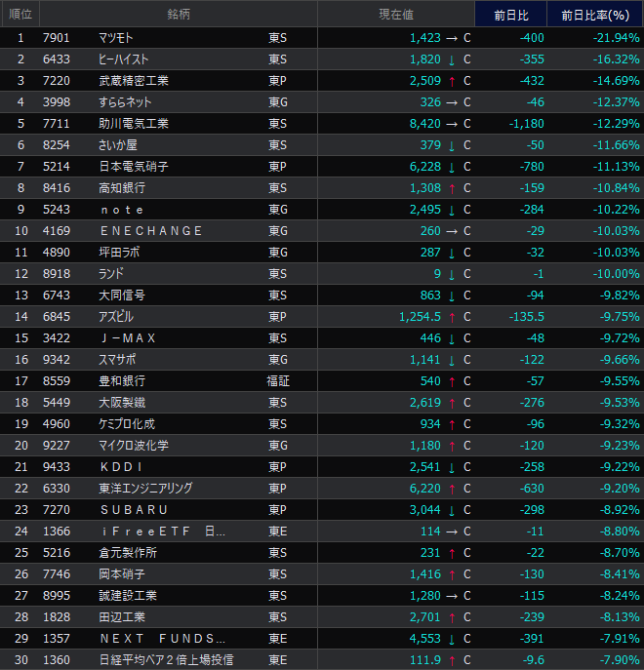Click change value -1,180

click(526, 124)
